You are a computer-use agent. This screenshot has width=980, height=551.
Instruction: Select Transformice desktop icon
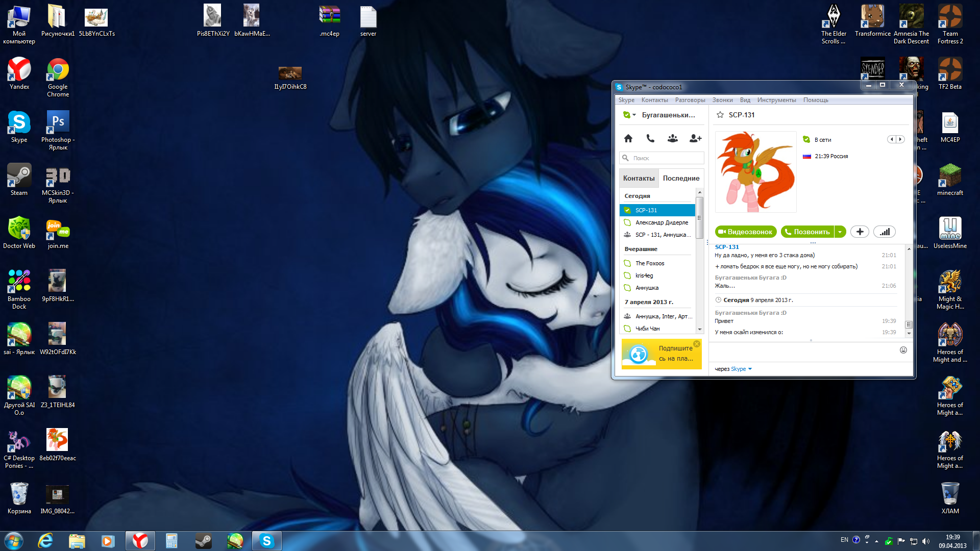point(872,21)
